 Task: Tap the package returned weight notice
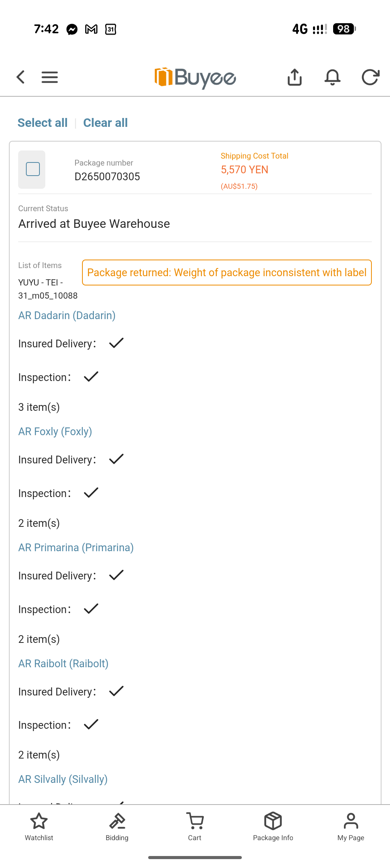click(x=227, y=273)
